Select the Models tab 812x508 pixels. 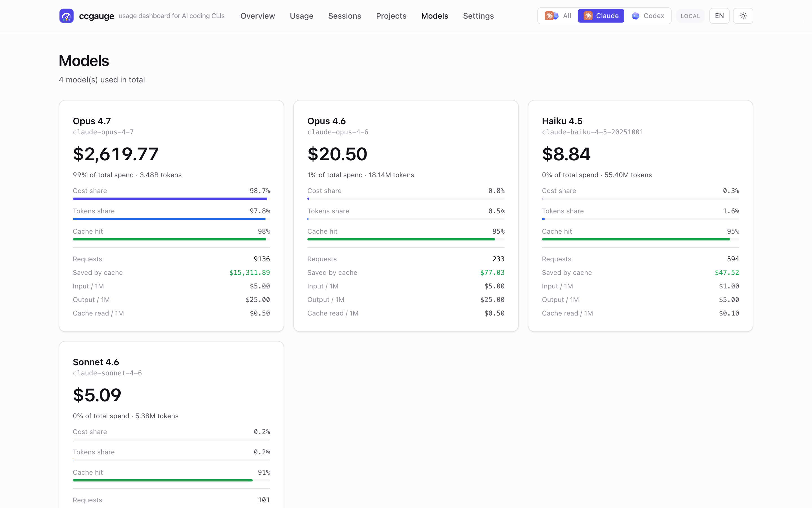click(x=434, y=16)
